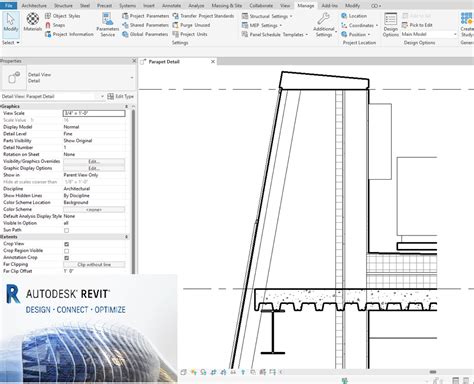This screenshot has width=474, height=384.
Task: Uncheck the Crop View checkbox
Action: [66, 244]
